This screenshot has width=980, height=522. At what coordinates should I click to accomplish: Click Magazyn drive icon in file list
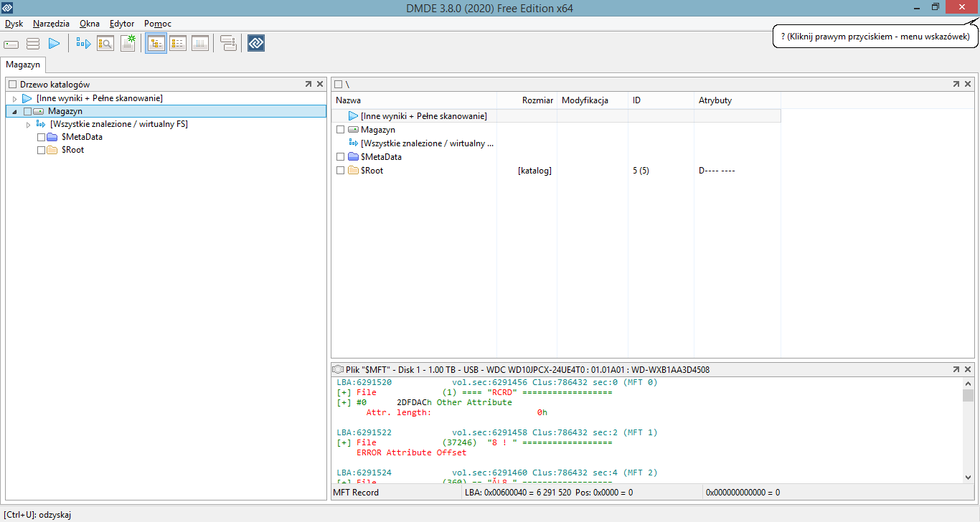point(353,130)
